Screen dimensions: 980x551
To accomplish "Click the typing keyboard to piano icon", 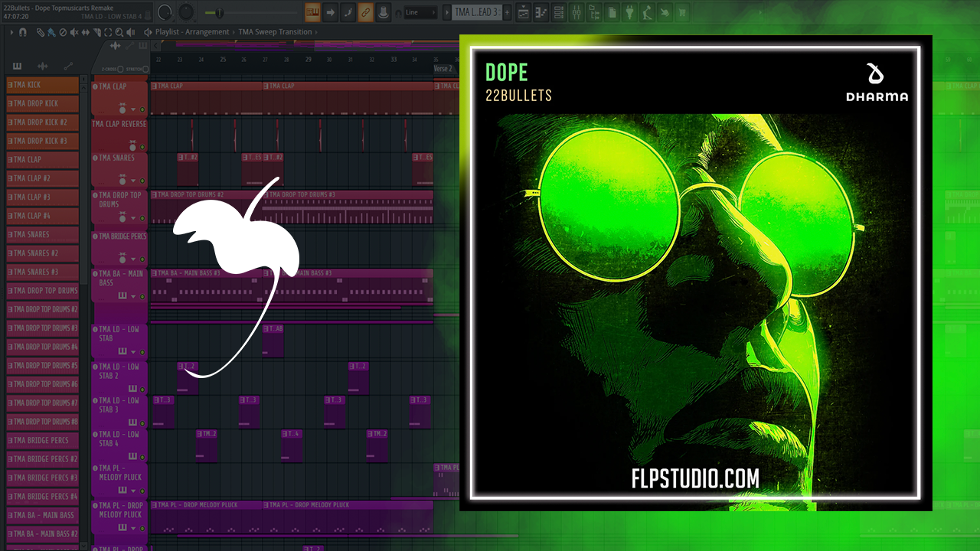I will tap(312, 12).
